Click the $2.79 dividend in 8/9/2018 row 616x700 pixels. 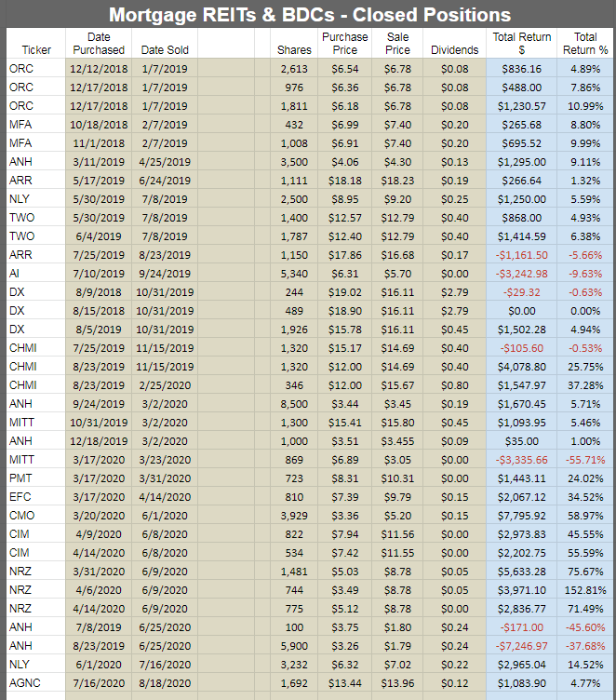(x=454, y=292)
